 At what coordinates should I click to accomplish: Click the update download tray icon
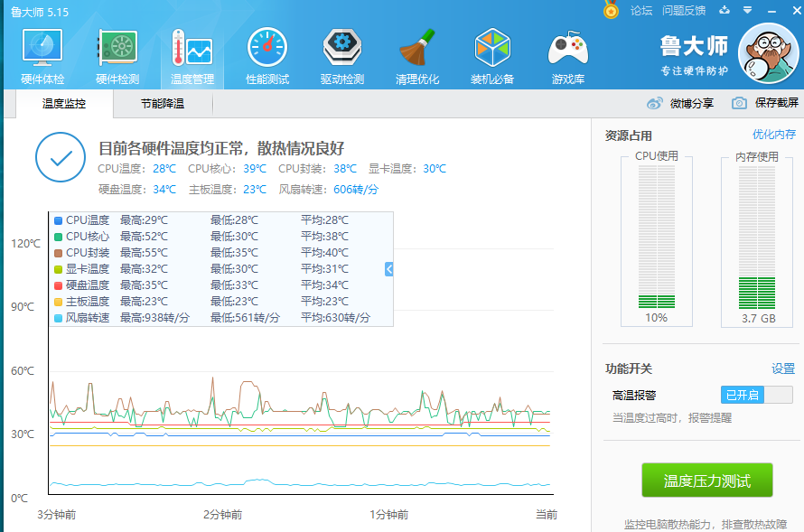[724, 11]
